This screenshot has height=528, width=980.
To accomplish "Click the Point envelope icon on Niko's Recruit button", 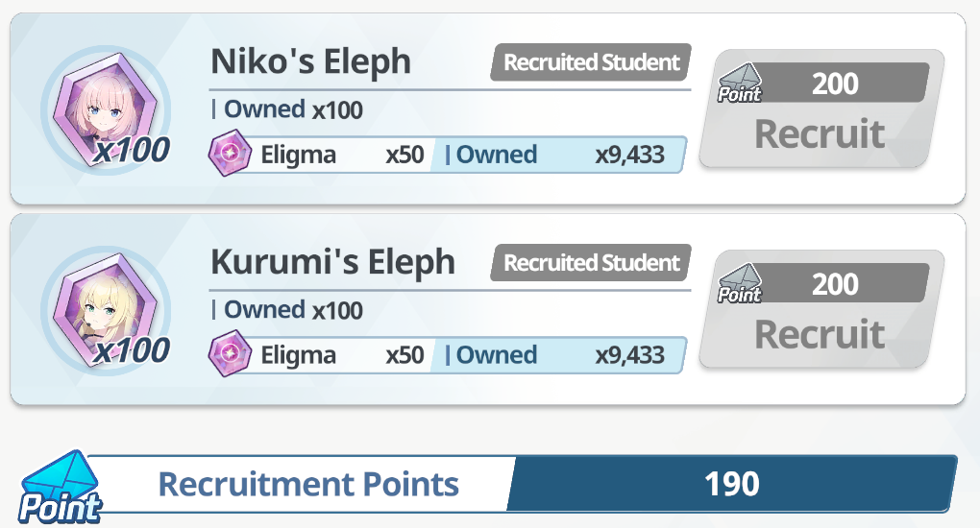I will click(x=740, y=84).
